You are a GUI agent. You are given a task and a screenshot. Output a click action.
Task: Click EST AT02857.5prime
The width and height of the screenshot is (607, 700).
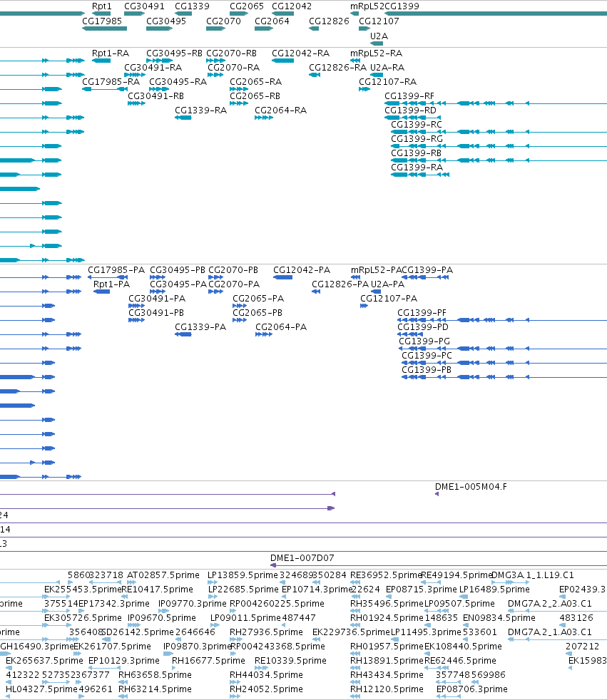(x=131, y=582)
